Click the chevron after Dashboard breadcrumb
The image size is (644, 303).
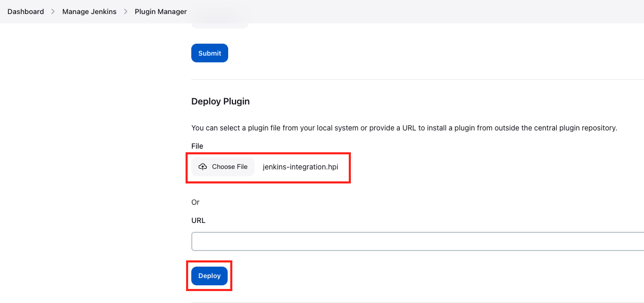[52, 11]
